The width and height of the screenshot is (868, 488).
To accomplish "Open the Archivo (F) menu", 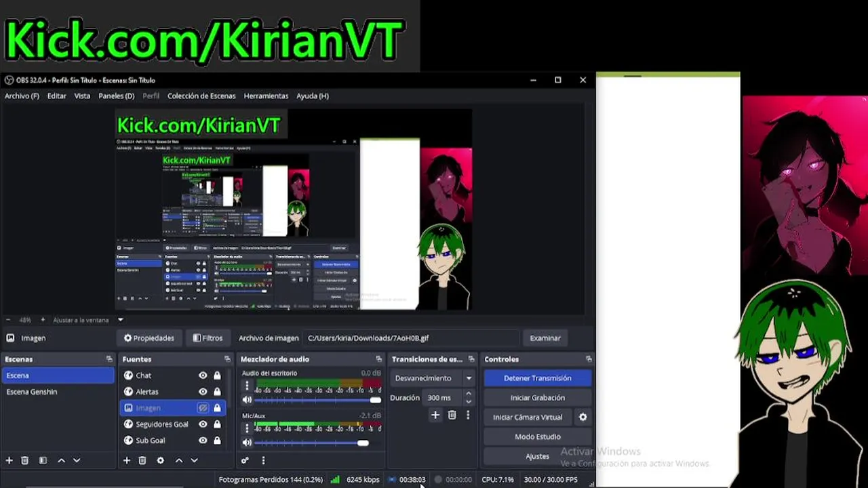I will [22, 96].
